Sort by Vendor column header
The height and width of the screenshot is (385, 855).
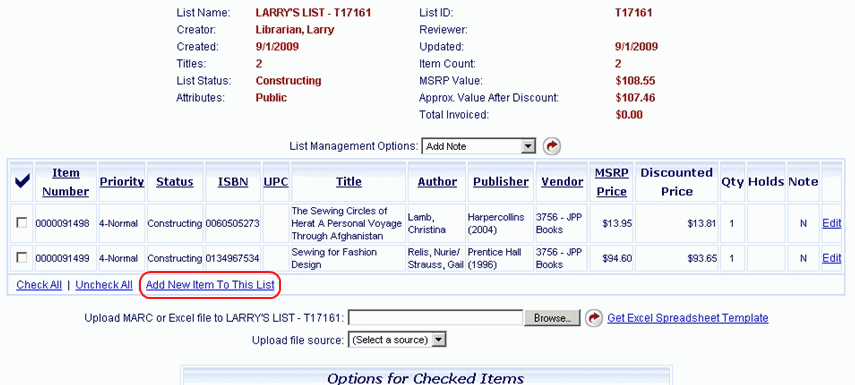coord(562,182)
